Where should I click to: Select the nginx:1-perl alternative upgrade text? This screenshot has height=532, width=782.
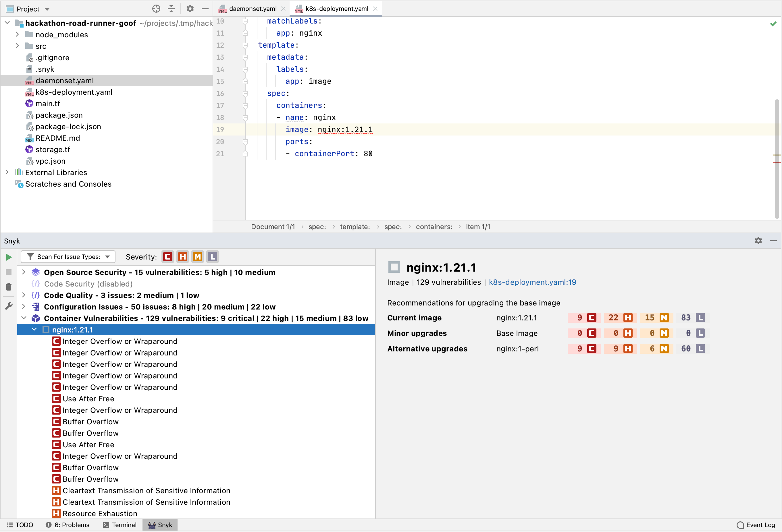pyautogui.click(x=517, y=349)
